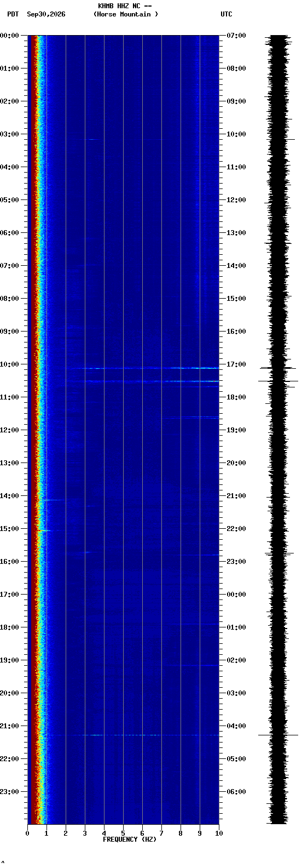The height and width of the screenshot is (868, 302).
Task: Click the 06:00 UTC time label
Action: tap(236, 792)
